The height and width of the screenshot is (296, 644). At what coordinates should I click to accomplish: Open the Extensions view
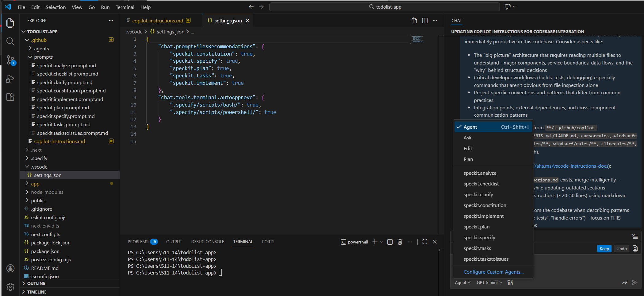10,97
